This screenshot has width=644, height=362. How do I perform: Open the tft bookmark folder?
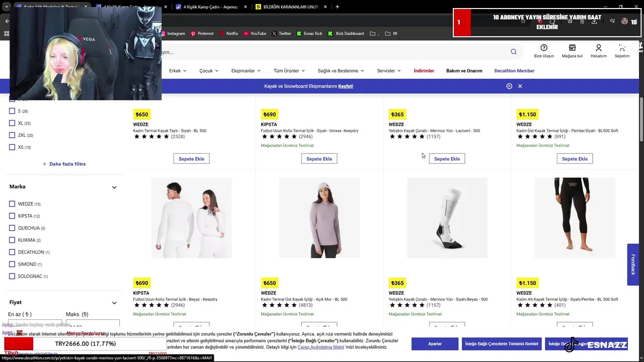(x=391, y=34)
